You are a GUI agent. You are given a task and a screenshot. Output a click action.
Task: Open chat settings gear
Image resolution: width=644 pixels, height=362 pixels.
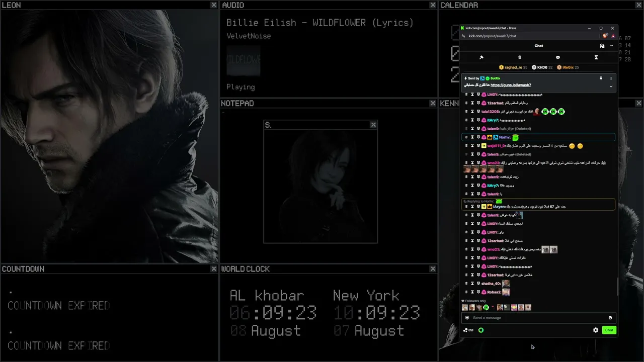(x=596, y=330)
